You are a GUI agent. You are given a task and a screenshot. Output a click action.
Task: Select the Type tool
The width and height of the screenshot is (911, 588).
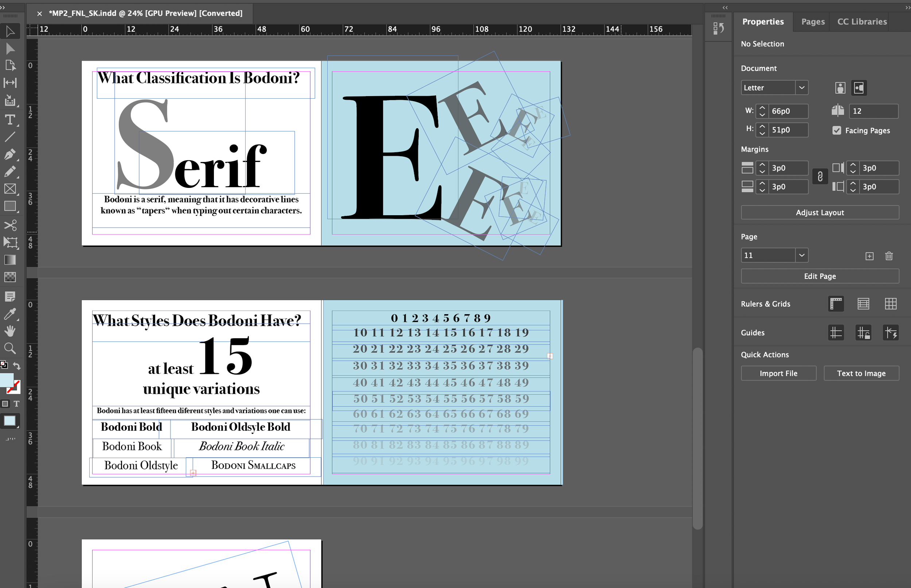point(10,119)
